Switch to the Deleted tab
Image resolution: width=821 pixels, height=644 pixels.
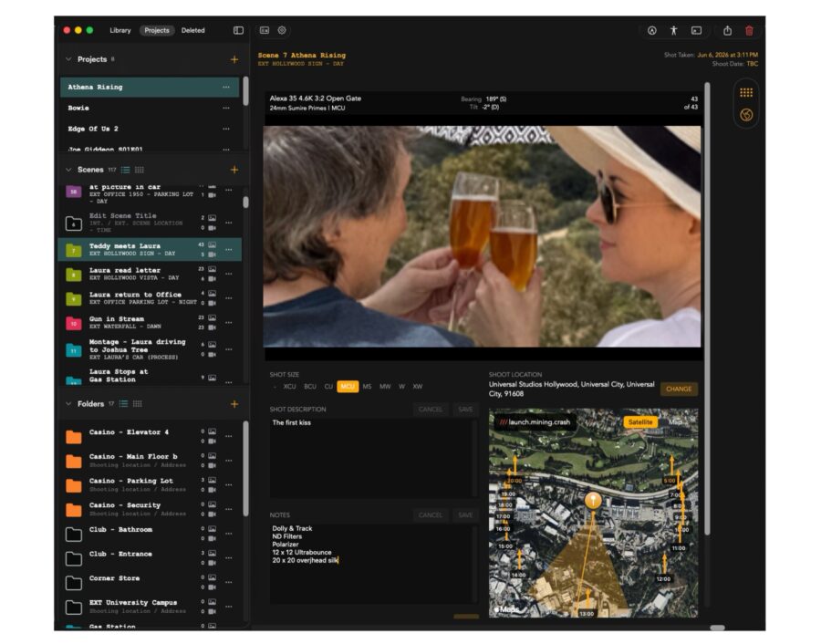point(193,30)
